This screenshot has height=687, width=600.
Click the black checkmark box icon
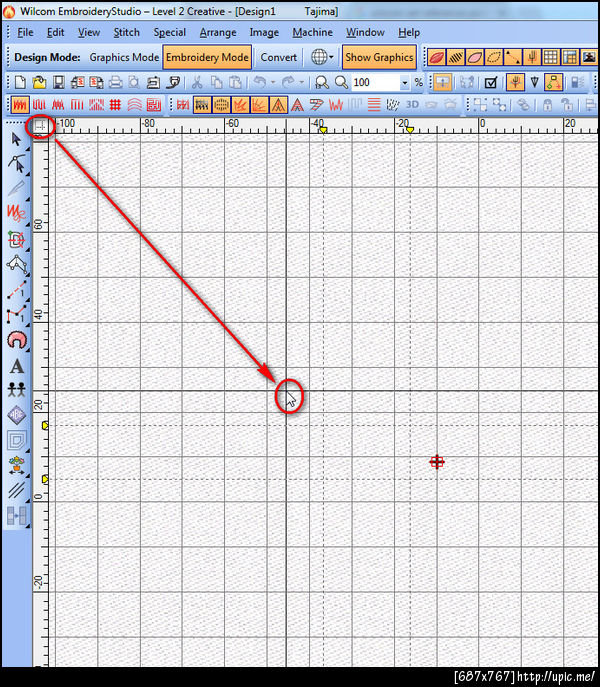click(x=491, y=82)
